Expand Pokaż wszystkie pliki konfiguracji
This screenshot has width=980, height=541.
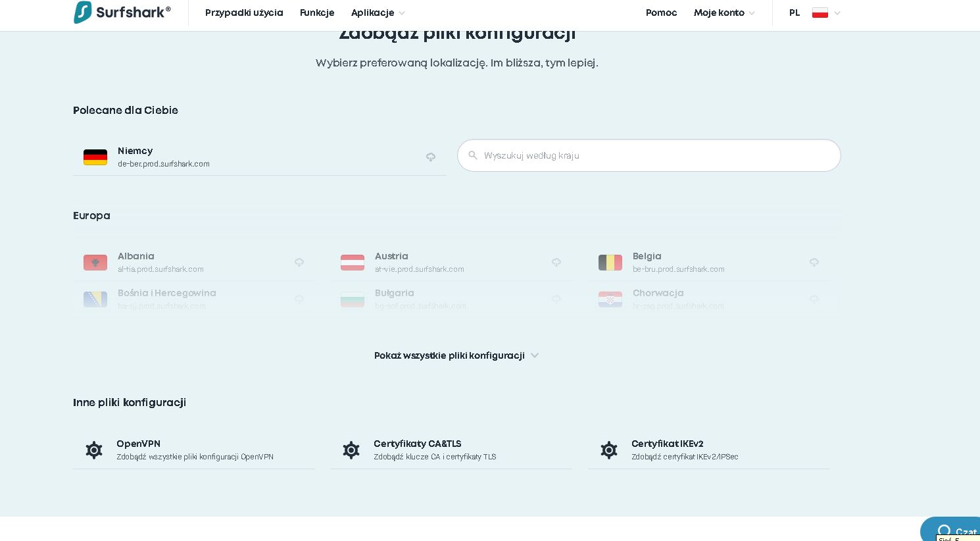(456, 355)
